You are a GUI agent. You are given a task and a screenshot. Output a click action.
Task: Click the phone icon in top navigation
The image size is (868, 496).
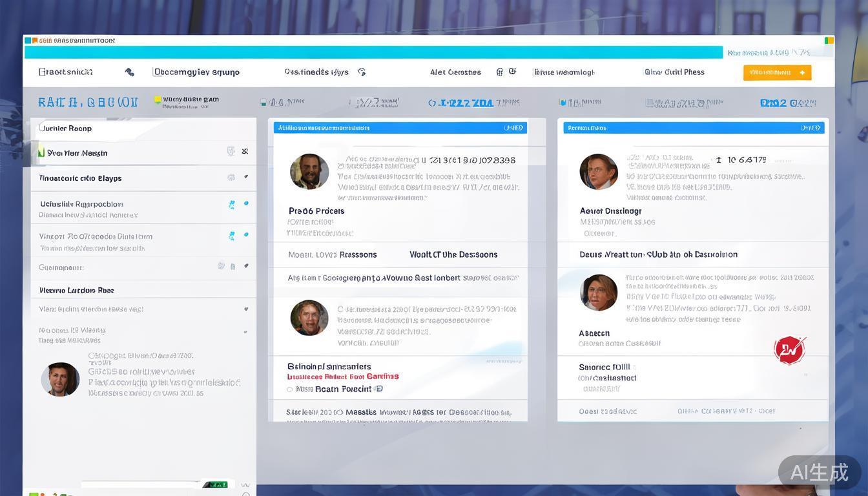pyautogui.click(x=129, y=72)
